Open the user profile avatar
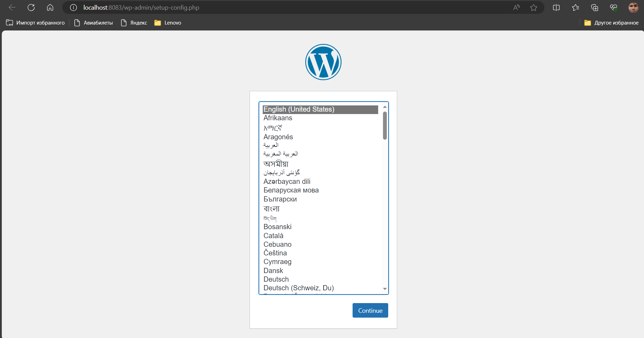This screenshot has width=644, height=338. pyautogui.click(x=633, y=8)
